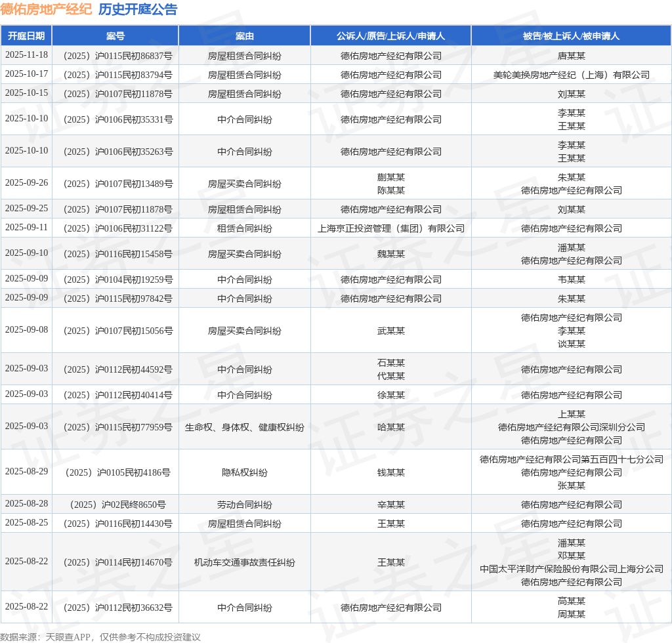This screenshot has height=643, width=672.
Task: Click case number 沪0105民初4186号
Action: click(x=118, y=472)
